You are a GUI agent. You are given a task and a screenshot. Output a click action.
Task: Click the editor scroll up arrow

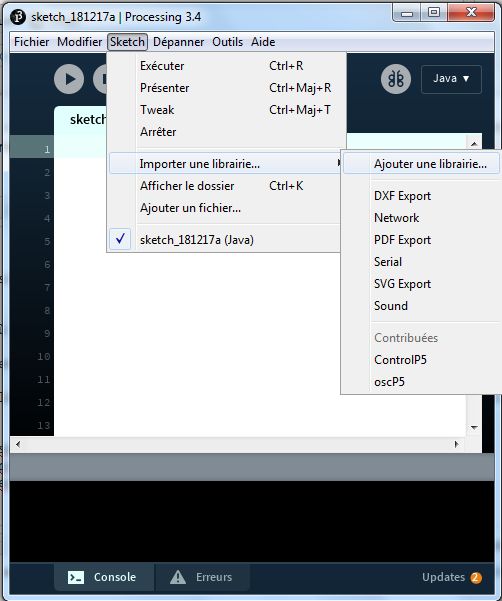[x=474, y=144]
